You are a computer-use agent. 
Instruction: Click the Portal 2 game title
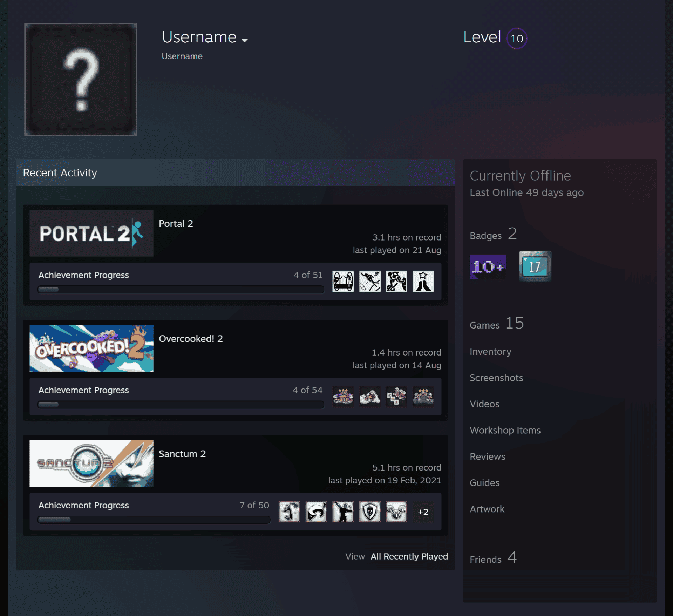(176, 224)
